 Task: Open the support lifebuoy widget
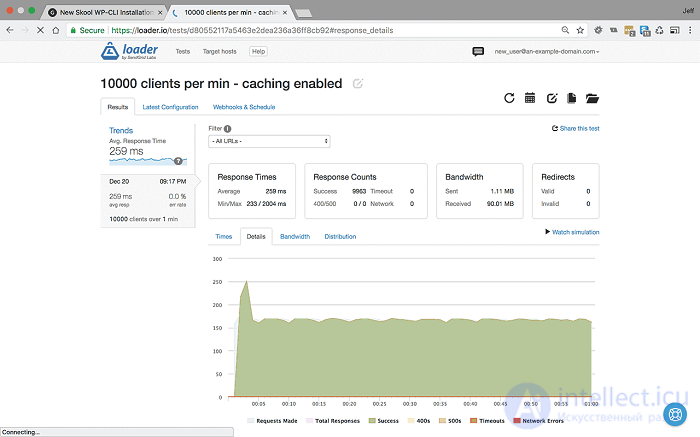[675, 414]
